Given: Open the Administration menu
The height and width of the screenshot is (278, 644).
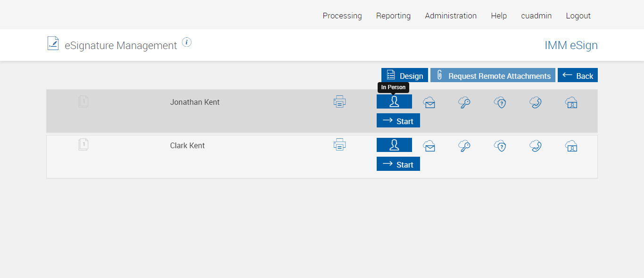Looking at the screenshot, I should pyautogui.click(x=451, y=16).
